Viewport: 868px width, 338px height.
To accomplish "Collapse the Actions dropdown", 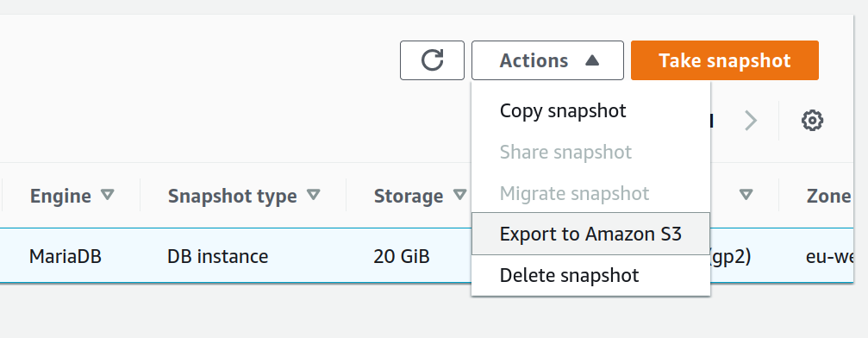I will pos(547,59).
